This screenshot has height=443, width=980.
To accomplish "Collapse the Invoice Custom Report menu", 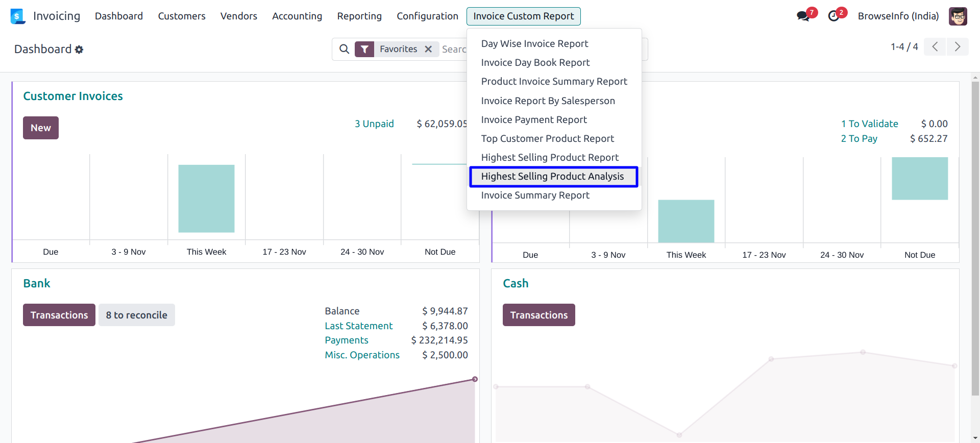I will point(523,16).
